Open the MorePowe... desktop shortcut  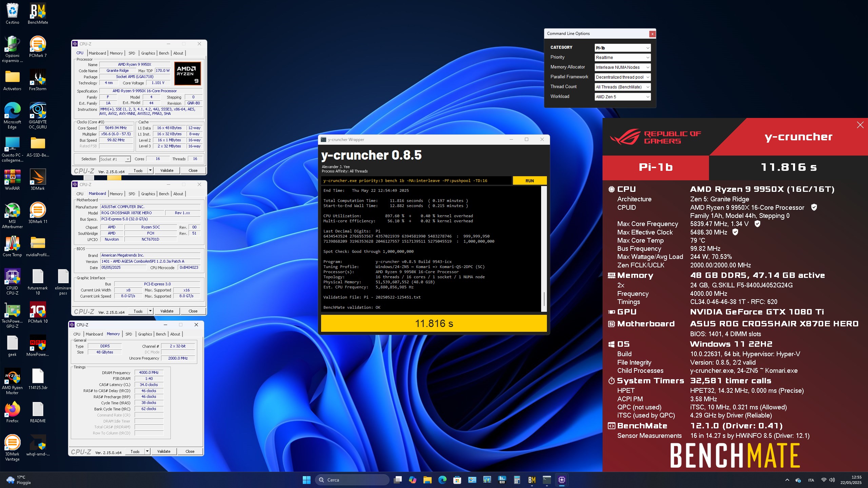[38, 346]
